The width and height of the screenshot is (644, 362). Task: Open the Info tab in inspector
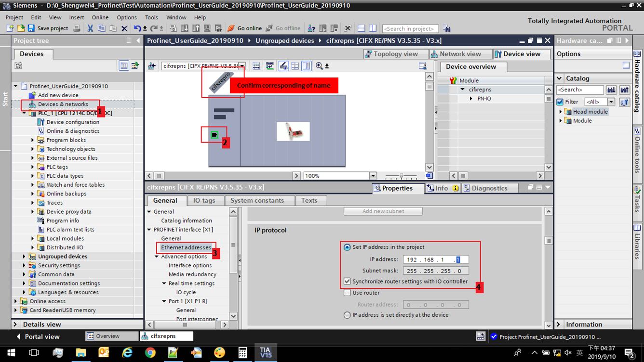(x=442, y=188)
